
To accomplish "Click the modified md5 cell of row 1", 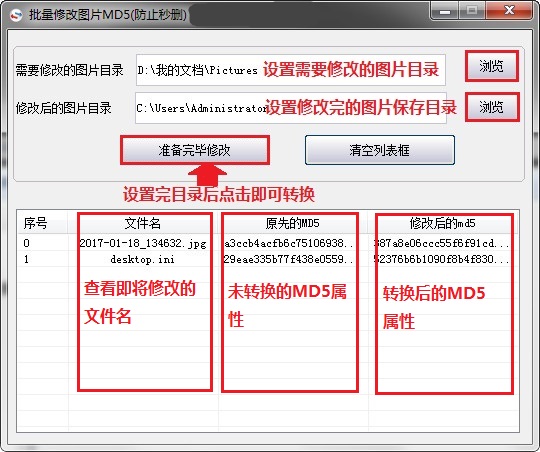I will click(x=442, y=259).
